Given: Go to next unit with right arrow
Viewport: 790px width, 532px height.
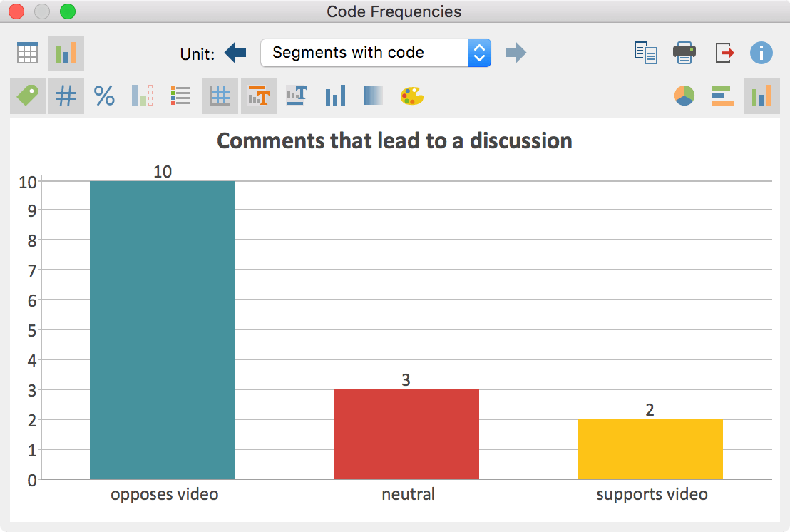Looking at the screenshot, I should point(515,52).
